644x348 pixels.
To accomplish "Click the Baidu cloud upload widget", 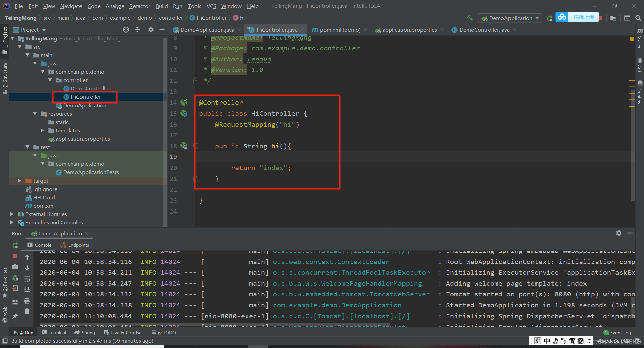I will click(x=578, y=17).
